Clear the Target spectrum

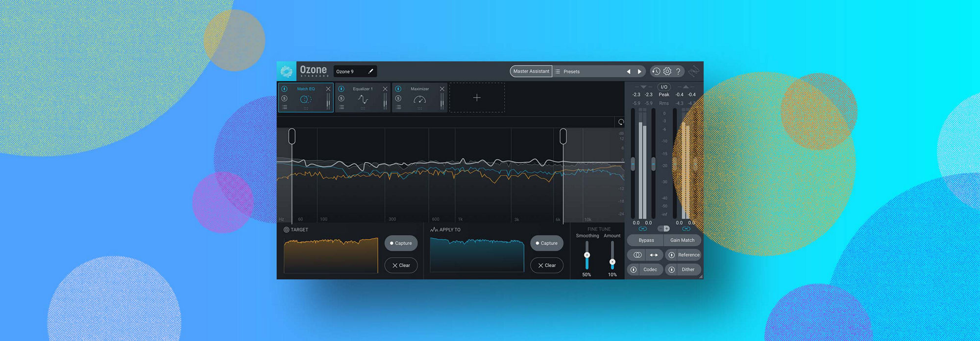(x=401, y=265)
